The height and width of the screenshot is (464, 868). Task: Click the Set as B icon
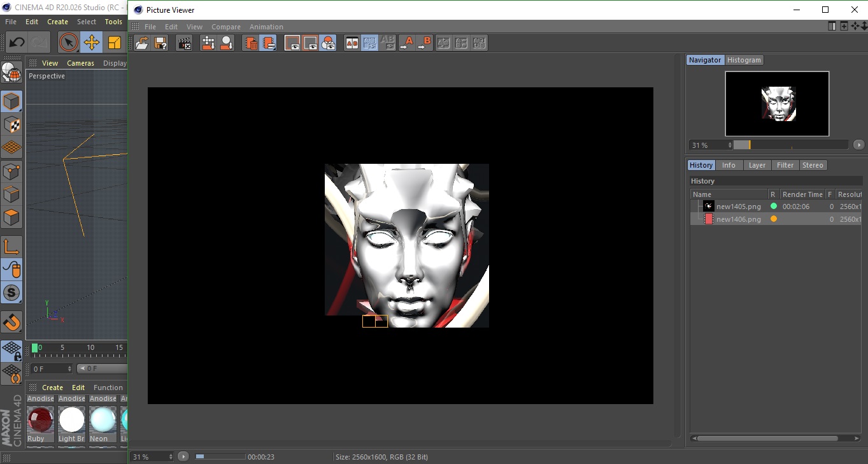[424, 43]
